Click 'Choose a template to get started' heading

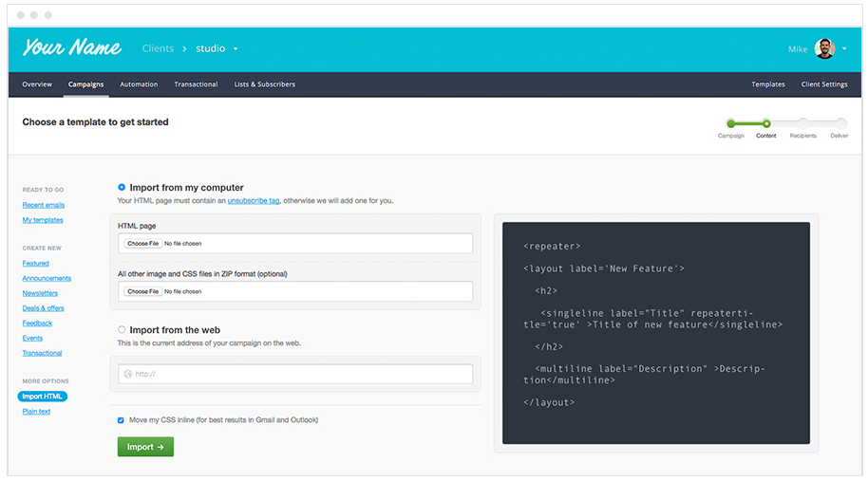[95, 122]
